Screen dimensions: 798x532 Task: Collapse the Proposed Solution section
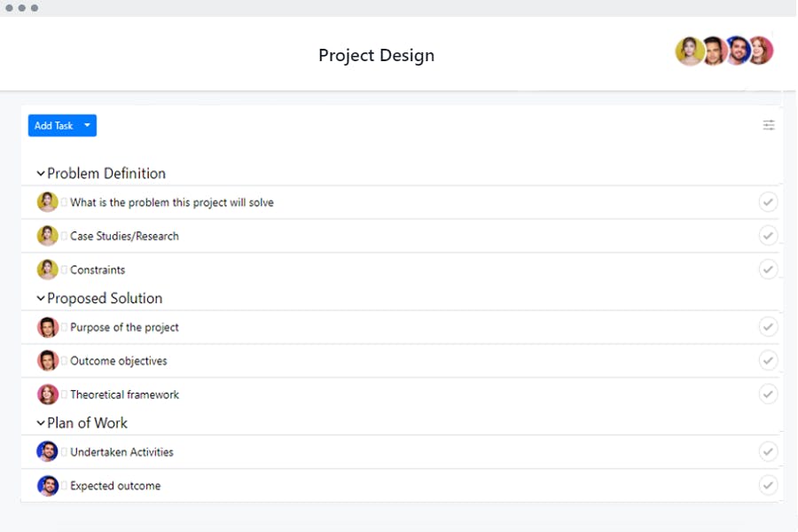[41, 298]
